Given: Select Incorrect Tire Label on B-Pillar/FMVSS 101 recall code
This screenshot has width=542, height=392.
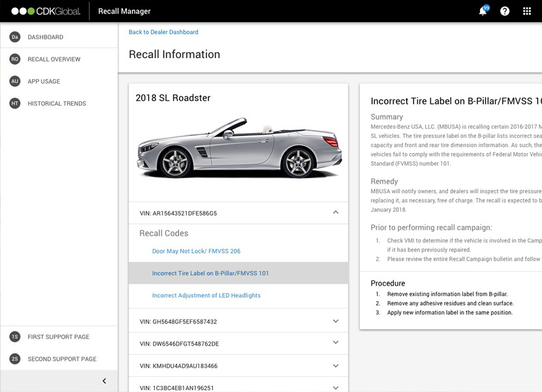Looking at the screenshot, I should click(x=238, y=273).
